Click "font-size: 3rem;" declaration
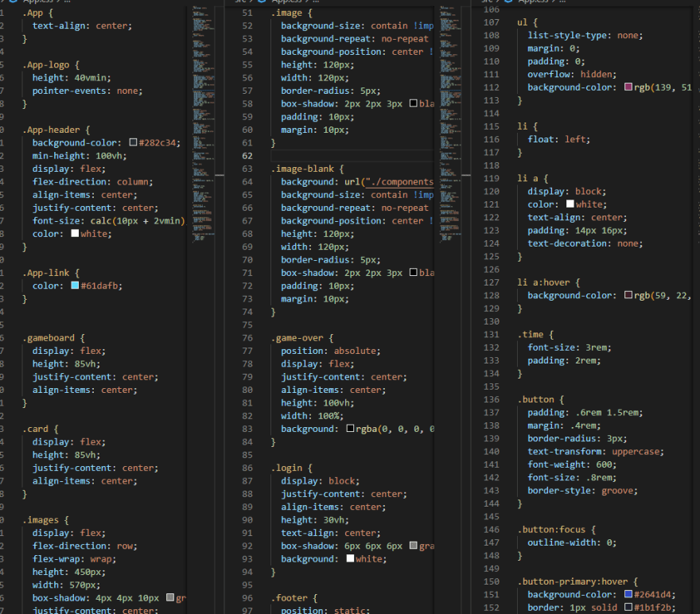 point(570,347)
